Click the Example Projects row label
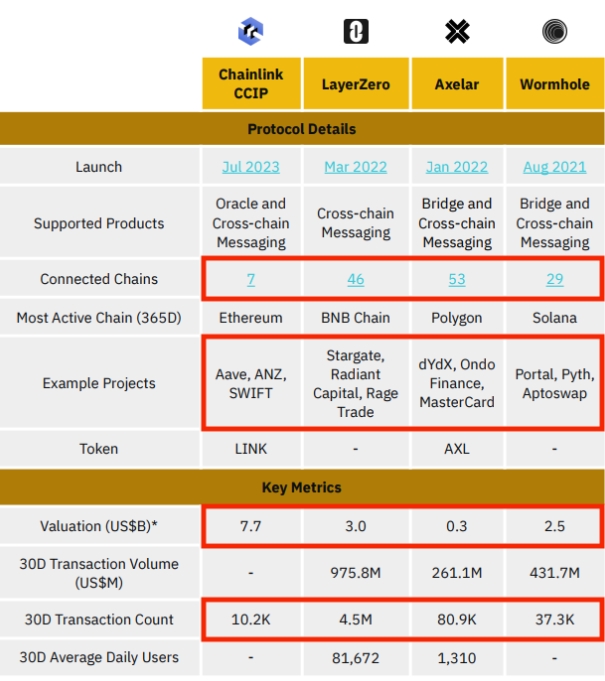This screenshot has width=605, height=681. (99, 383)
